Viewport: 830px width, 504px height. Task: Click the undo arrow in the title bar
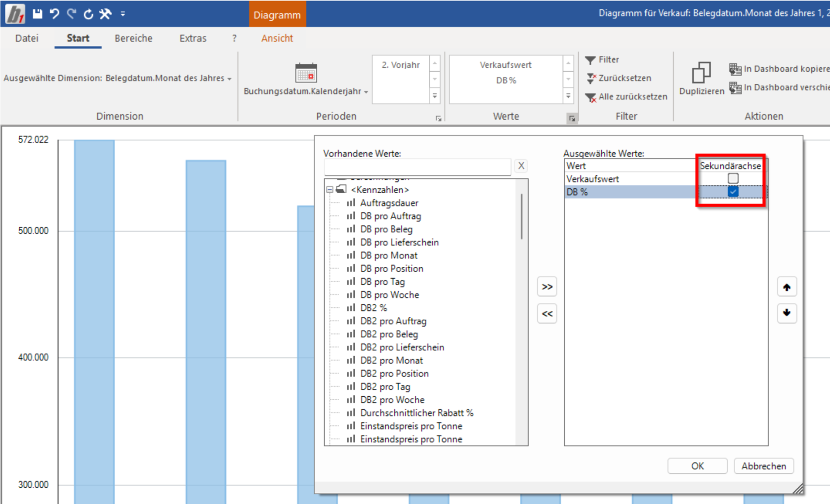click(54, 14)
